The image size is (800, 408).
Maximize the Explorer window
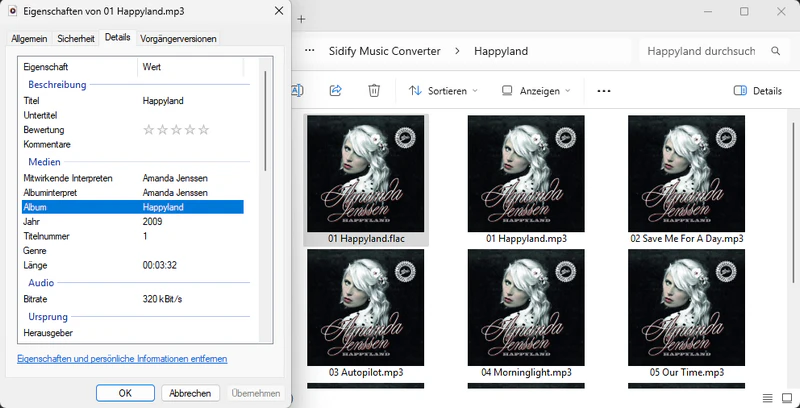[744, 11]
